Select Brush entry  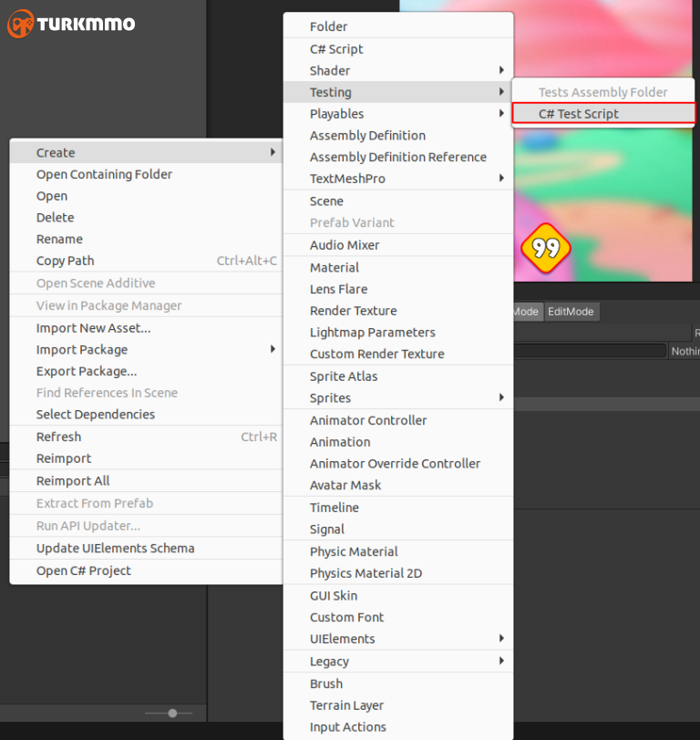[x=398, y=683]
